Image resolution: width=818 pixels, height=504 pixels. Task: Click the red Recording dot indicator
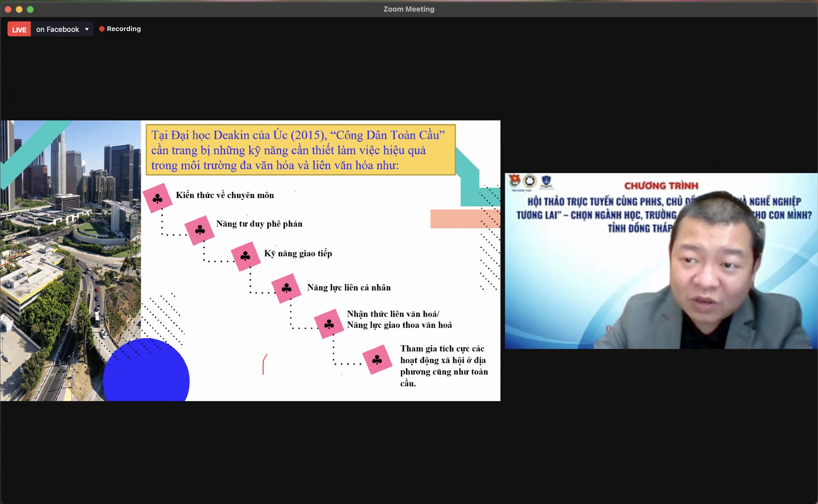(102, 29)
